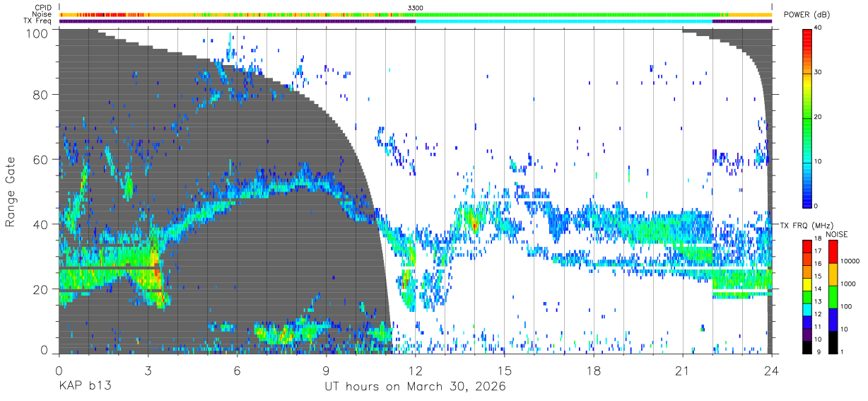Click the NOISE legend title
This screenshot has height=401, width=868.
click(837, 234)
